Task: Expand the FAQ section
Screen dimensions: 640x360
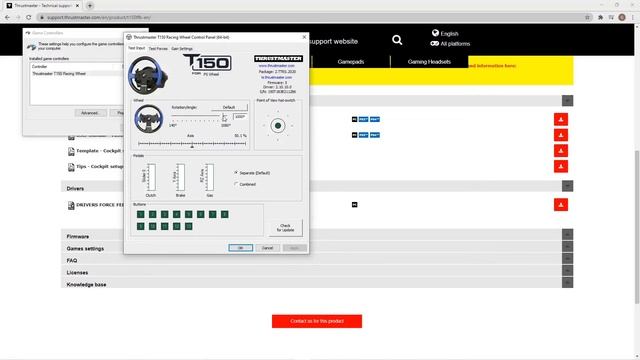Action: coord(567,258)
